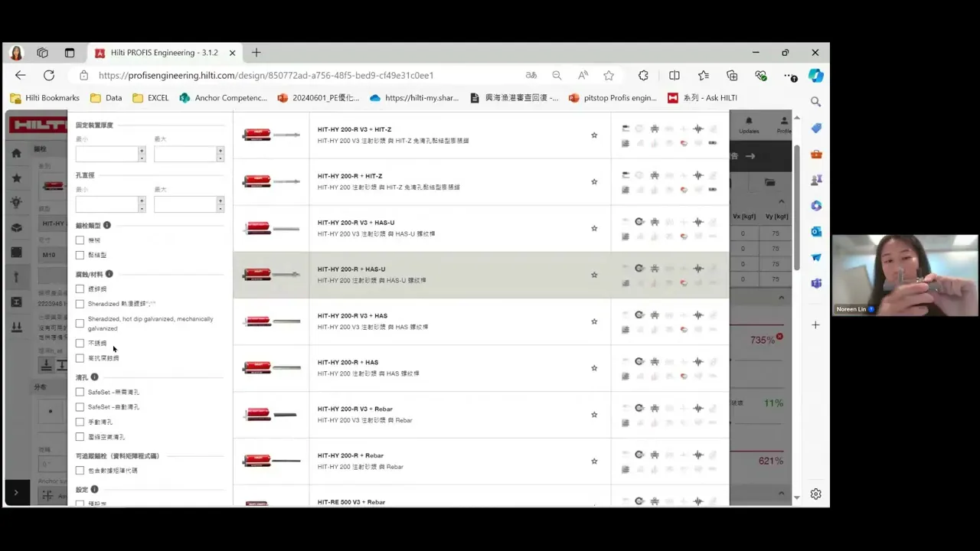The image size is (980, 551).
Task: Expand the collapsed left navigation arrow
Action: [16, 493]
